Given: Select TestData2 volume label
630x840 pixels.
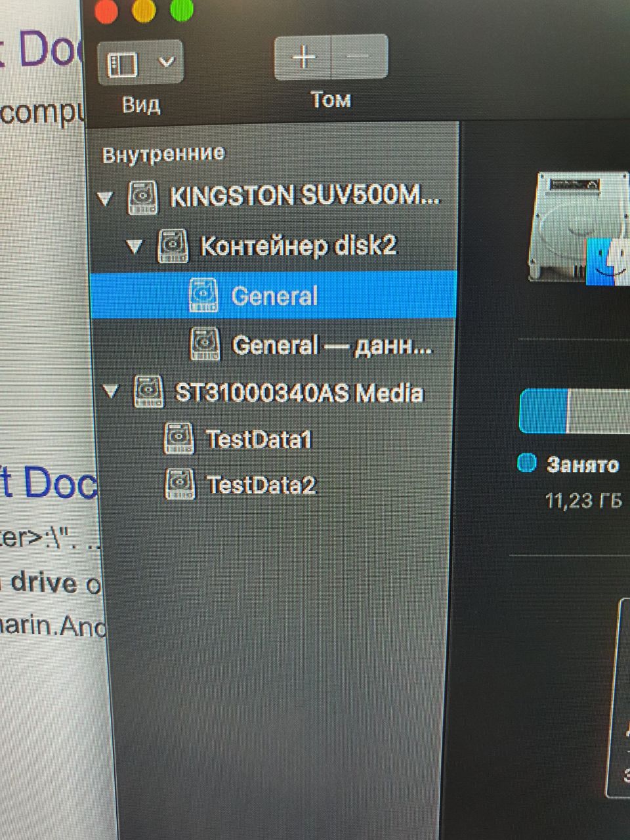Looking at the screenshot, I should (261, 485).
